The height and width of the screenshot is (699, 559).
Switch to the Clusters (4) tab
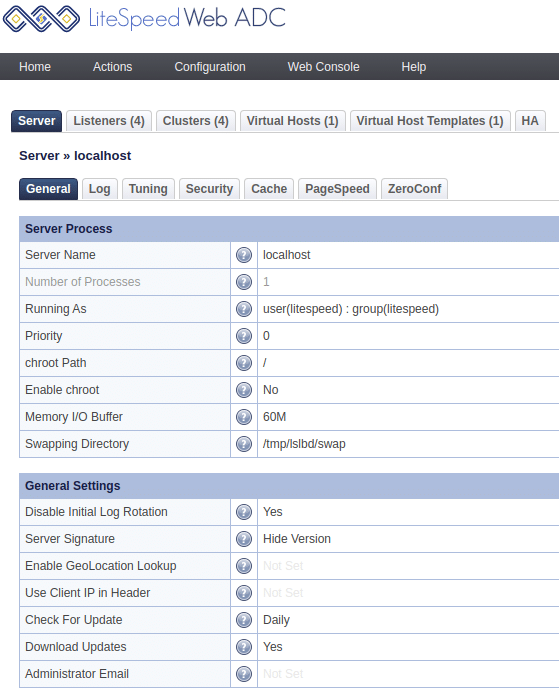(196, 121)
